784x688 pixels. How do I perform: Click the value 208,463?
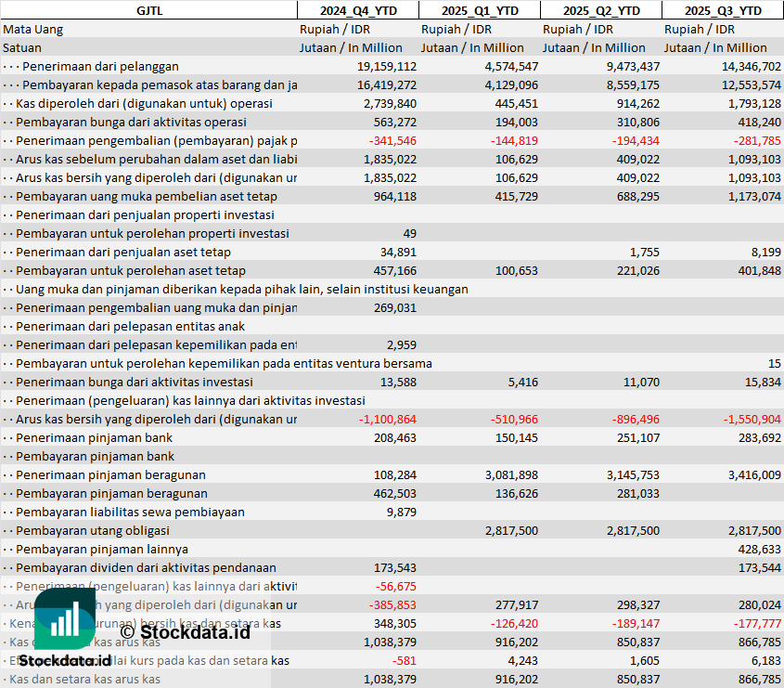[x=395, y=438]
